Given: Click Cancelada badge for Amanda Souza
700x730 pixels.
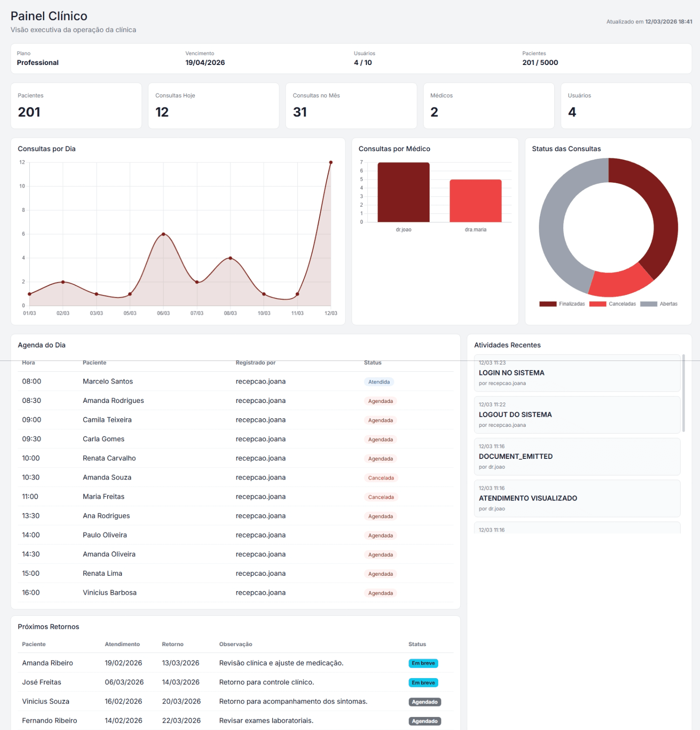Looking at the screenshot, I should 380,478.
